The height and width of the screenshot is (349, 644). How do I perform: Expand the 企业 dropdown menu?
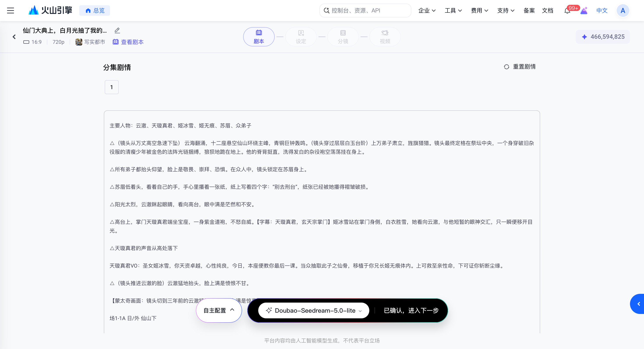[427, 11]
